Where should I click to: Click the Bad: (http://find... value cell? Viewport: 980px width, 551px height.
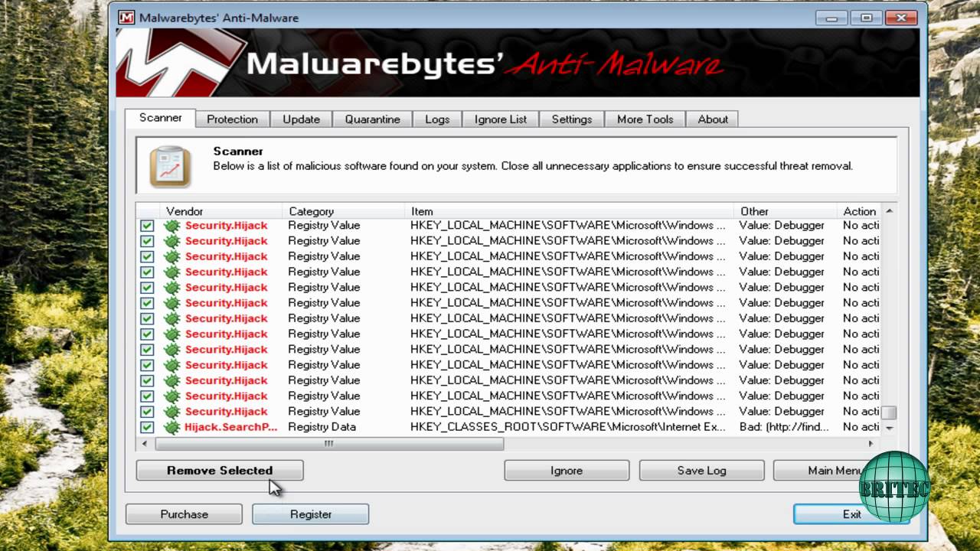[x=784, y=427]
